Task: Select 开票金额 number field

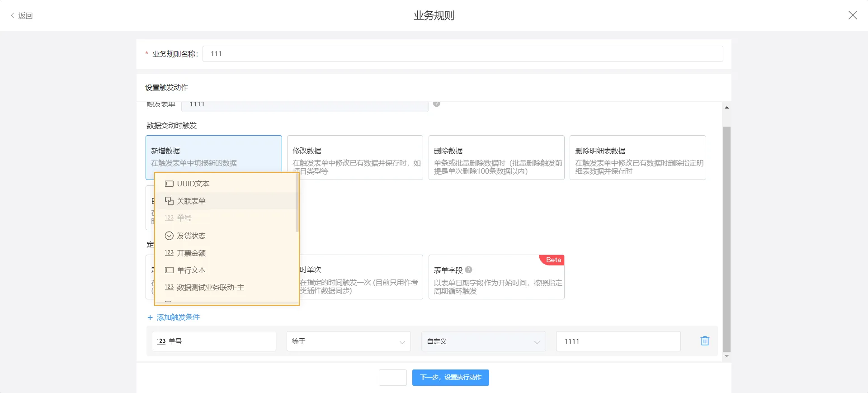Action: coord(191,253)
